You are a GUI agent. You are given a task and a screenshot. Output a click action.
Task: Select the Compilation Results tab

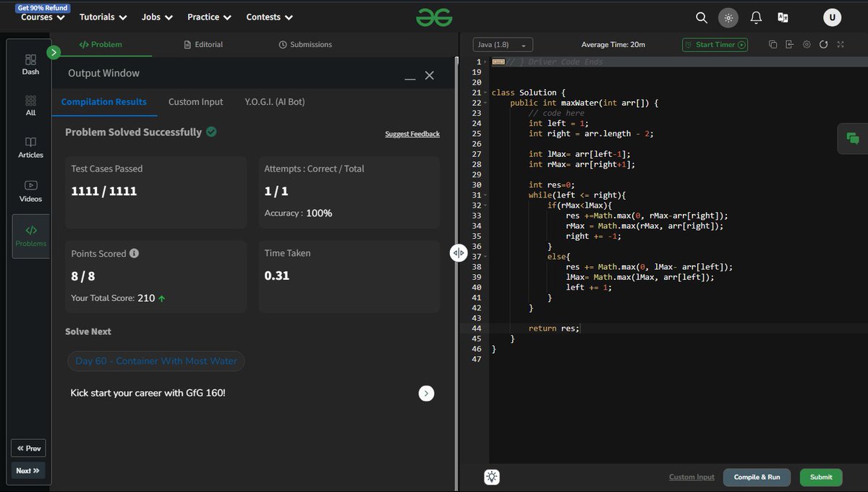[104, 102]
